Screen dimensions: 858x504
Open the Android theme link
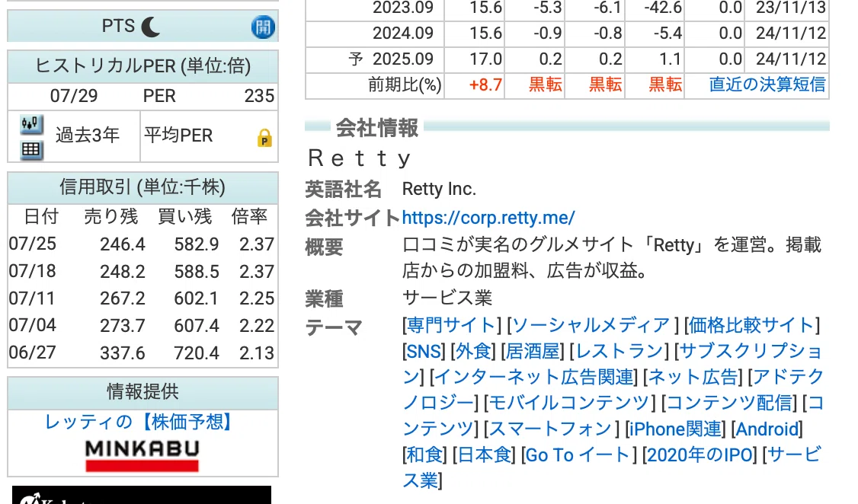(767, 429)
